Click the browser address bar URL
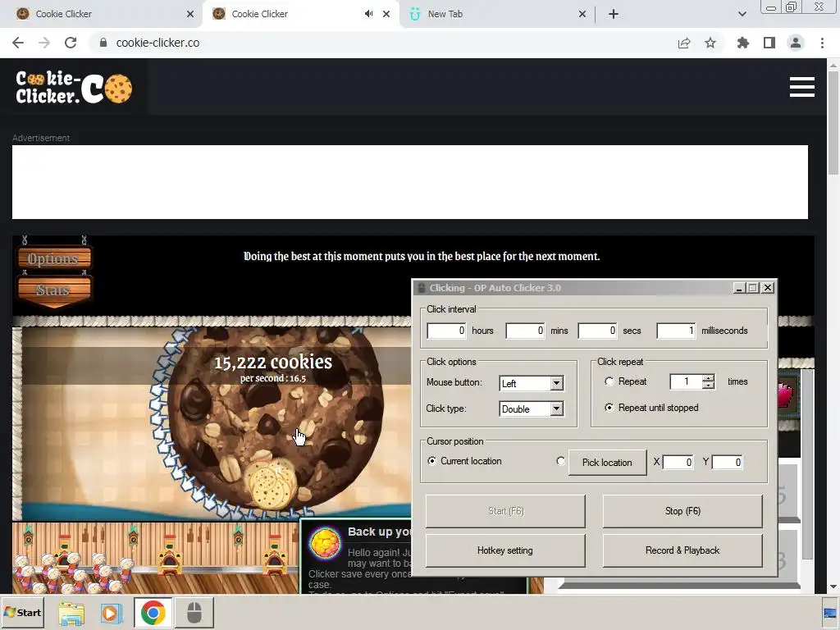This screenshot has width=840, height=630. click(158, 43)
